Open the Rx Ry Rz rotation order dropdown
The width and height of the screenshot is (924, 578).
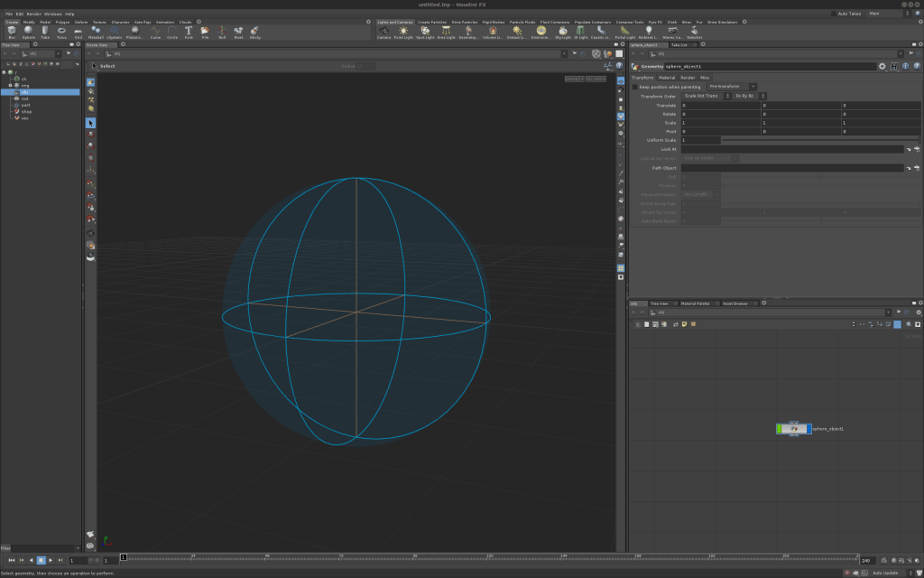point(750,96)
